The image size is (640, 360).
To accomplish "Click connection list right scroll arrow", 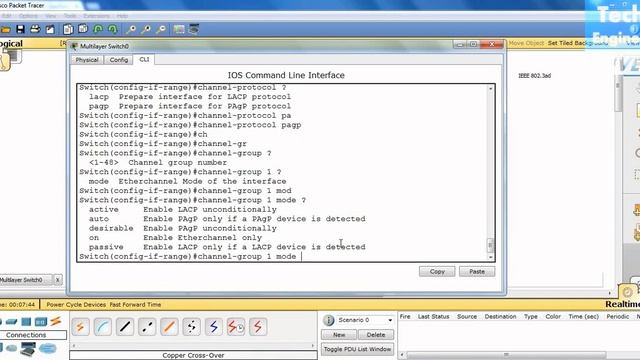I will point(313,346).
